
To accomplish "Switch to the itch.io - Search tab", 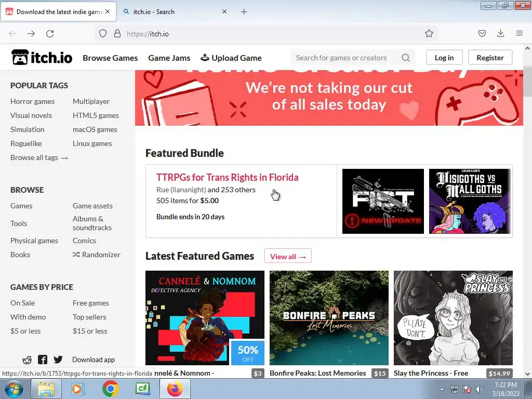I will (175, 12).
